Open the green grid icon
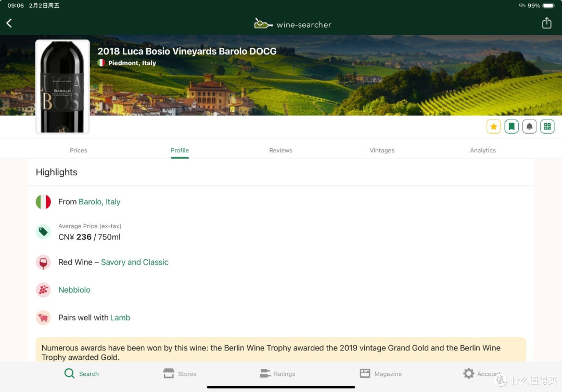 [x=547, y=126]
